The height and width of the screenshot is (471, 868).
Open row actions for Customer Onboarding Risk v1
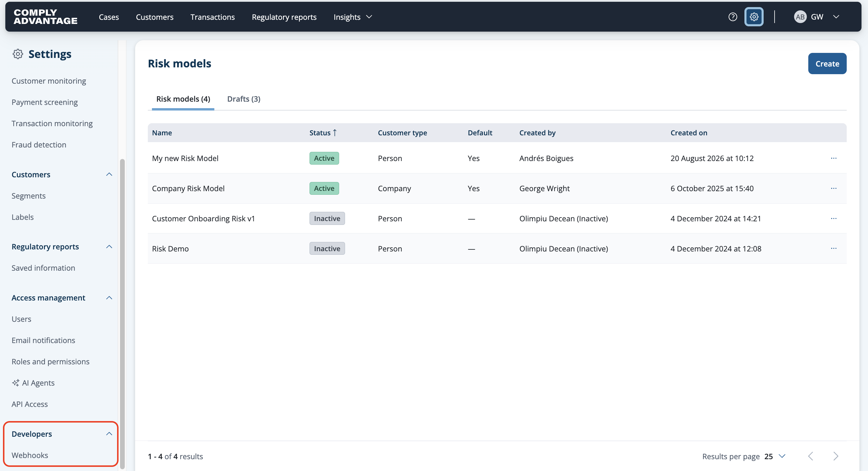pos(834,218)
